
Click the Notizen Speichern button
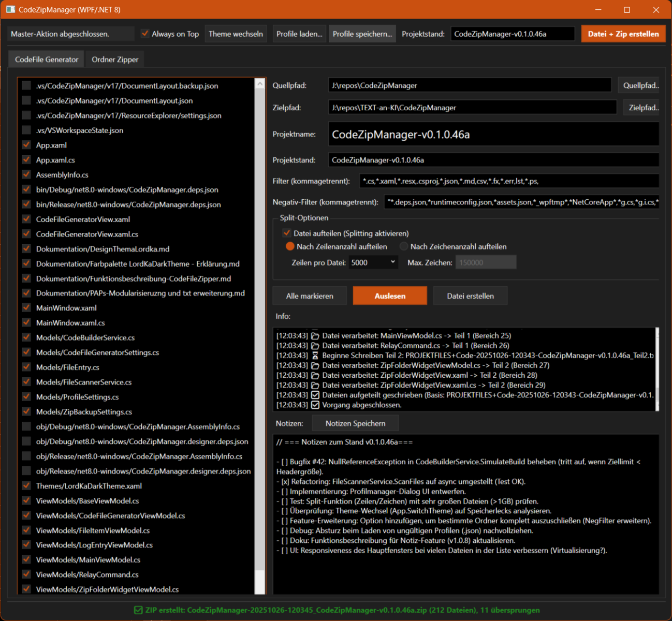click(355, 423)
